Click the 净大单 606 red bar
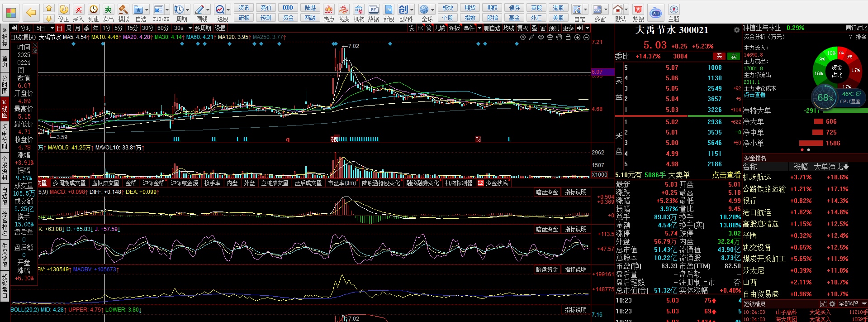 [818, 121]
